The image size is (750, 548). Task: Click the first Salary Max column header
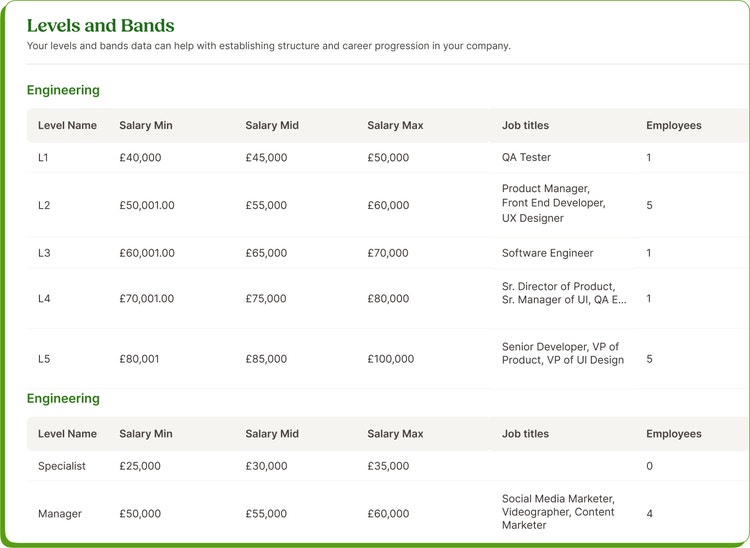[x=395, y=125]
